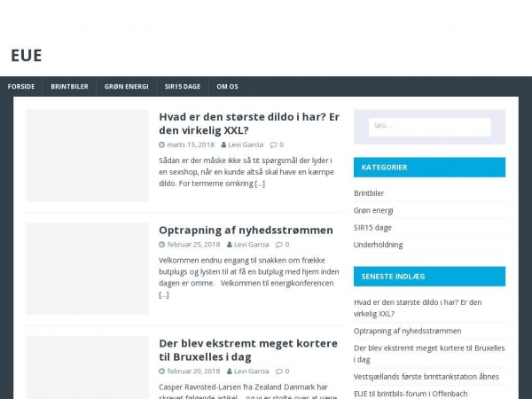Open Levi Garcia author link on marts 15 post
Screen dimensions: 532x399
(246, 145)
